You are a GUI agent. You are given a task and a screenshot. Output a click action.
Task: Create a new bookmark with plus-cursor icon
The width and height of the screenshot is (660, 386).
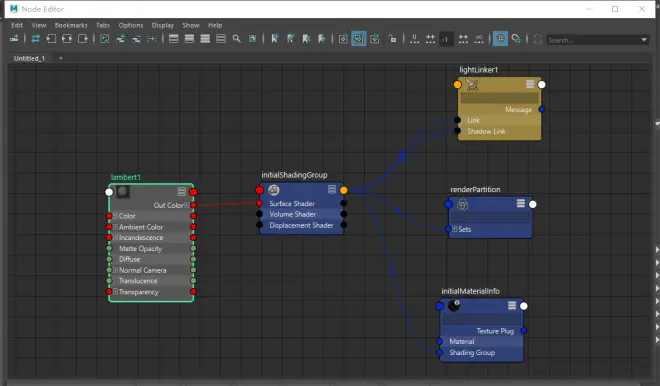[x=275, y=39]
